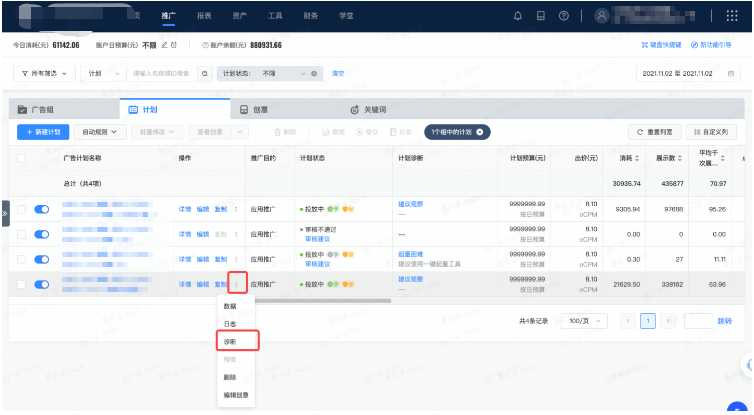
Task: Click the notification bell icon
Action: click(x=517, y=16)
